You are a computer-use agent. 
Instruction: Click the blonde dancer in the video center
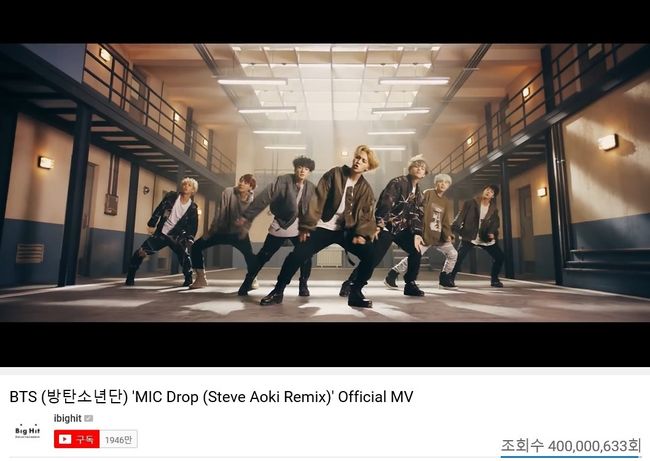click(340, 226)
